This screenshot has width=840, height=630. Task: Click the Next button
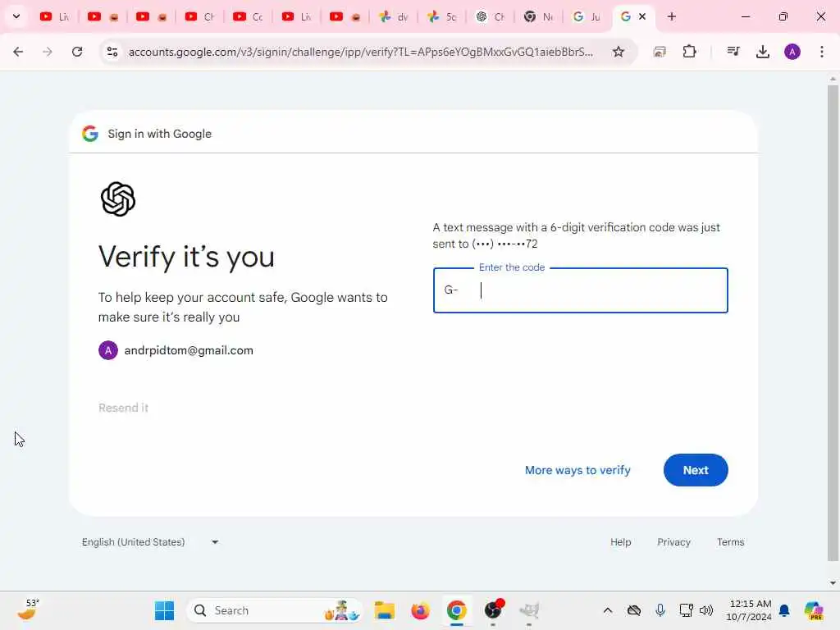pos(696,470)
